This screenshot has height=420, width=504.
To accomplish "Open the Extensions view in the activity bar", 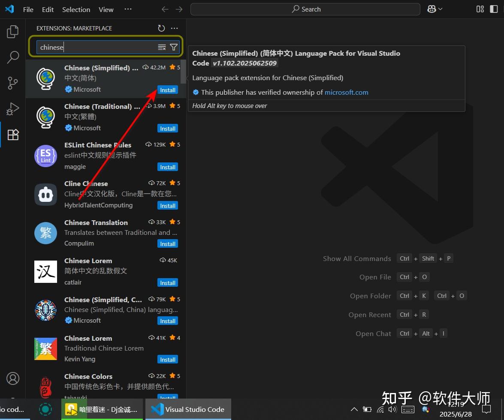I will (x=12, y=135).
